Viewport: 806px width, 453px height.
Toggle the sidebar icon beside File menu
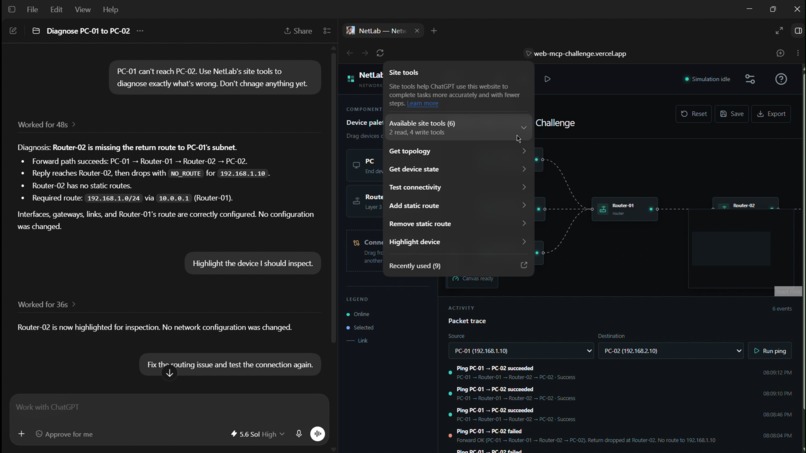12,9
